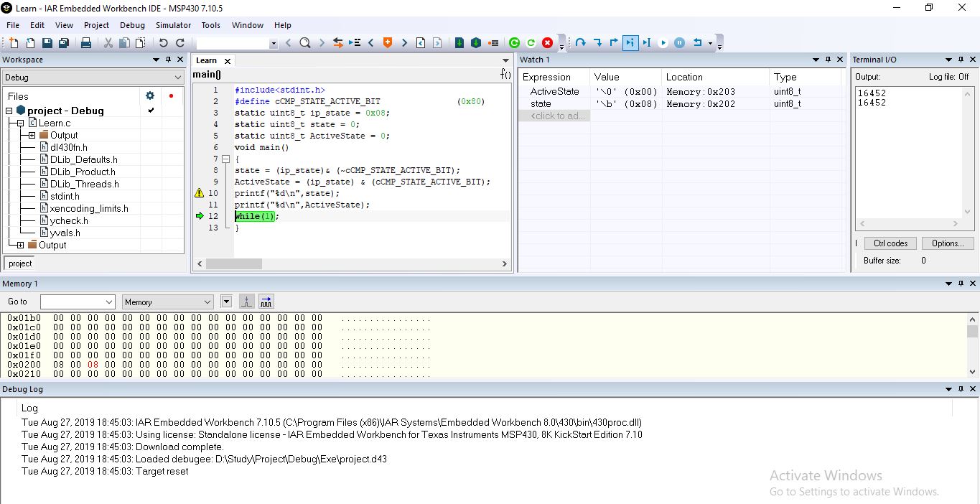The width and height of the screenshot is (980, 504).
Task: Open the Memory view type dropdown
Action: click(x=207, y=302)
